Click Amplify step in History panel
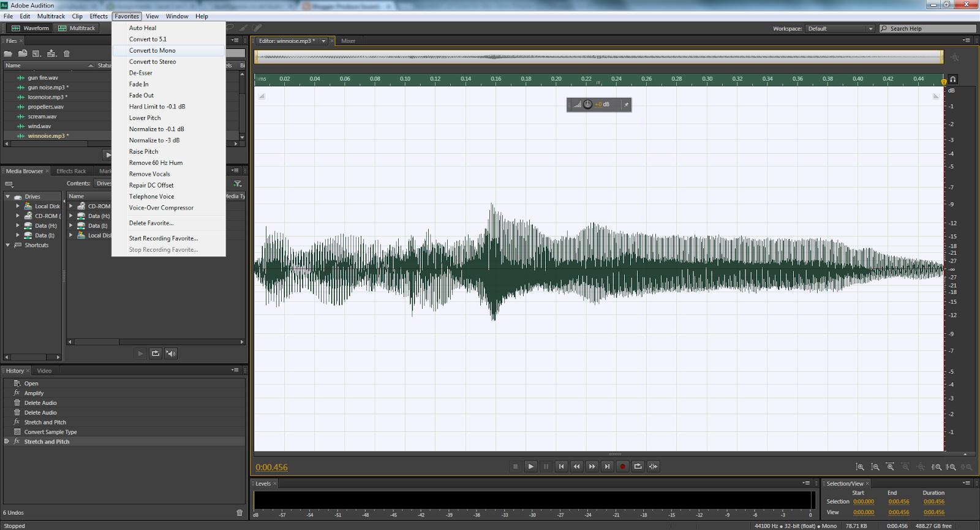This screenshot has width=980, height=530. [124, 393]
